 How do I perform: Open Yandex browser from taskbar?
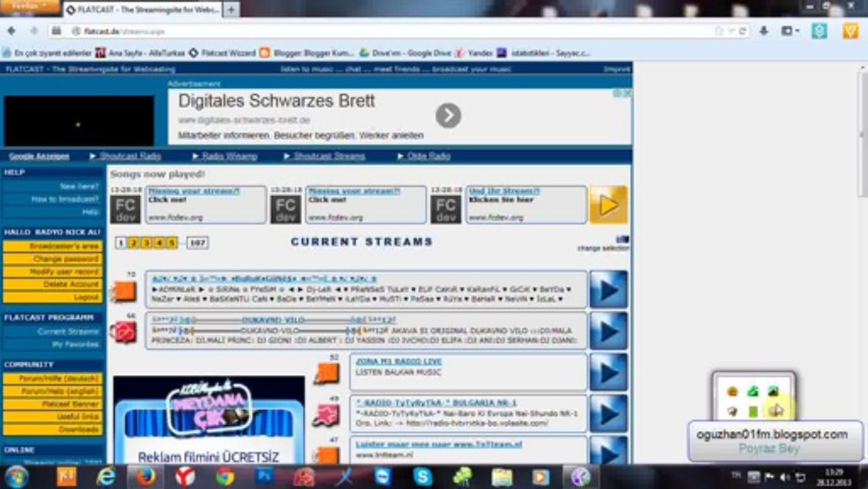point(185,477)
